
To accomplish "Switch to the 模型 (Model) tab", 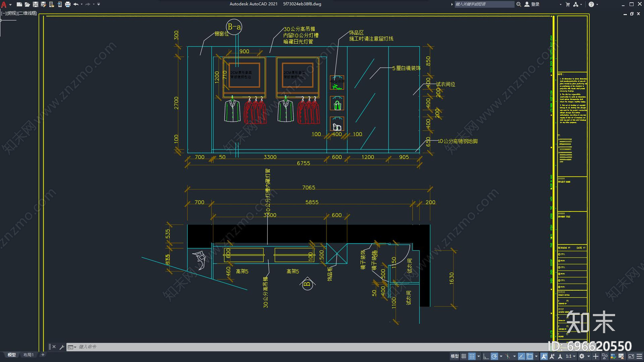I will coord(12,355).
